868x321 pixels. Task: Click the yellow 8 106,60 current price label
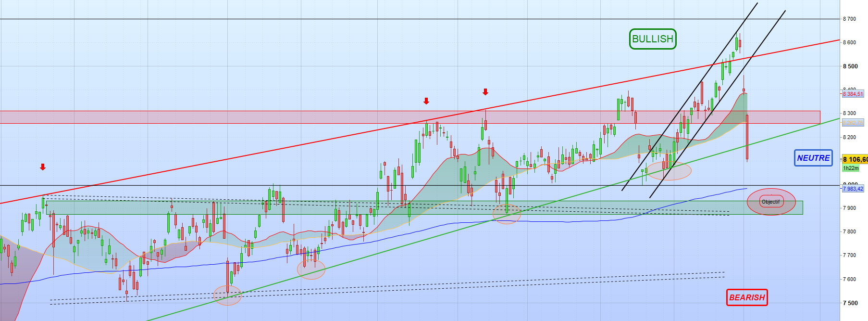click(855, 159)
